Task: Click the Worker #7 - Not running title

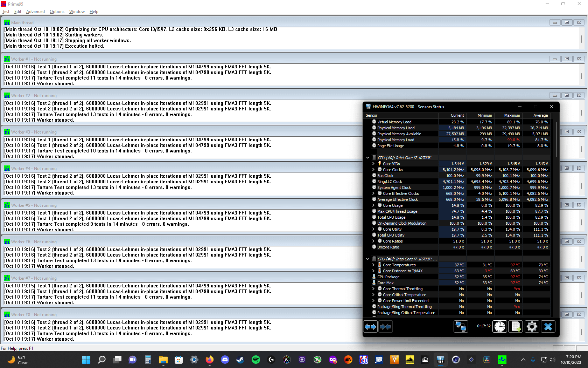Action: (34, 278)
